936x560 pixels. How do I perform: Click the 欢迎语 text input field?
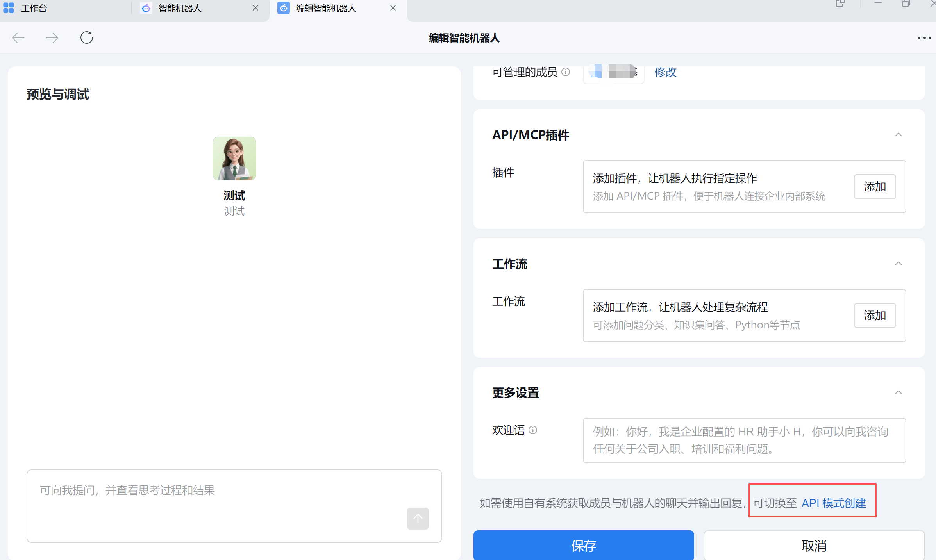click(744, 441)
